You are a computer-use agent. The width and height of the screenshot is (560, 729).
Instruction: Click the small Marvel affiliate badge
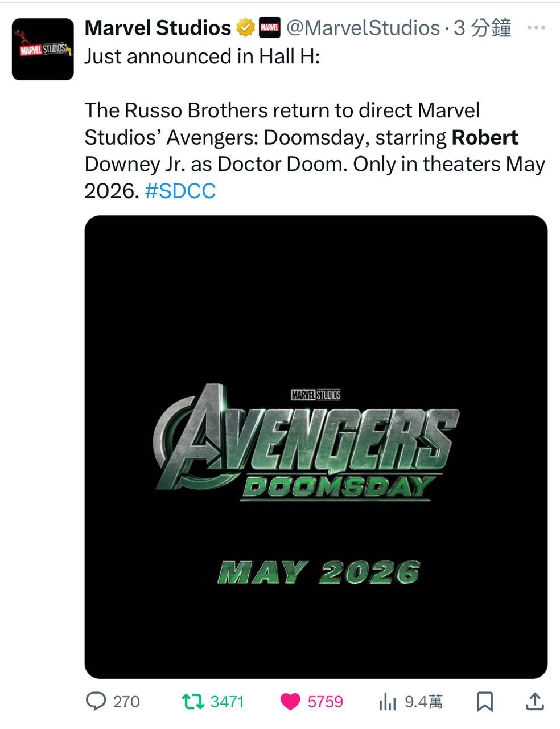click(x=269, y=27)
